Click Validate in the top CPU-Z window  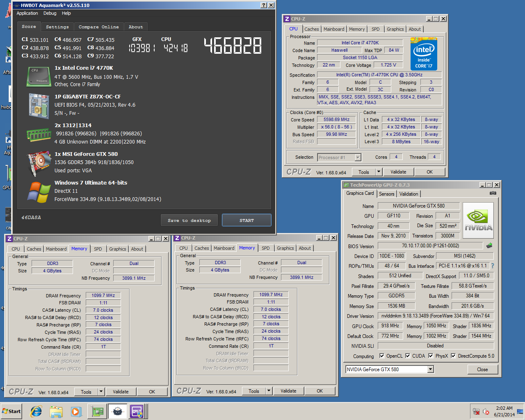click(x=398, y=172)
